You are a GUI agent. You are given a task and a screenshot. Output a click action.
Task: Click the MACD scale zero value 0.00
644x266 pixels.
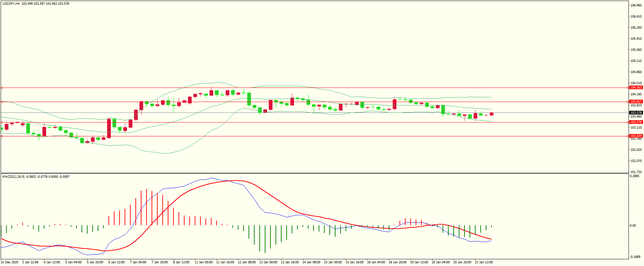633,226
